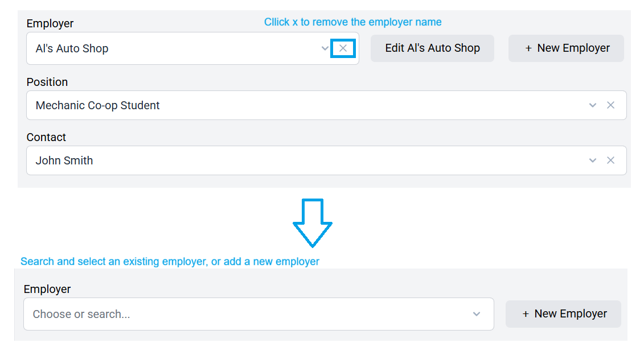
Task: Click Employer label above 'Choose or search' field
Action: coord(47,289)
